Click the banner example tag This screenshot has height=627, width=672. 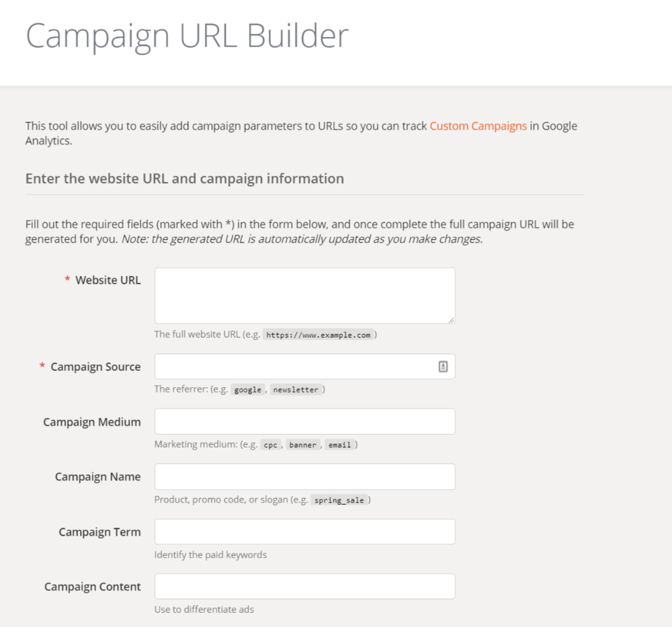pyautogui.click(x=302, y=445)
